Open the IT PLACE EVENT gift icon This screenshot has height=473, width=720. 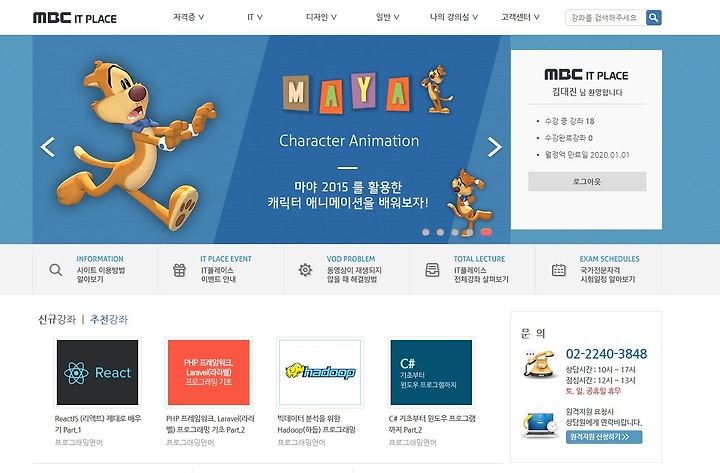click(180, 270)
